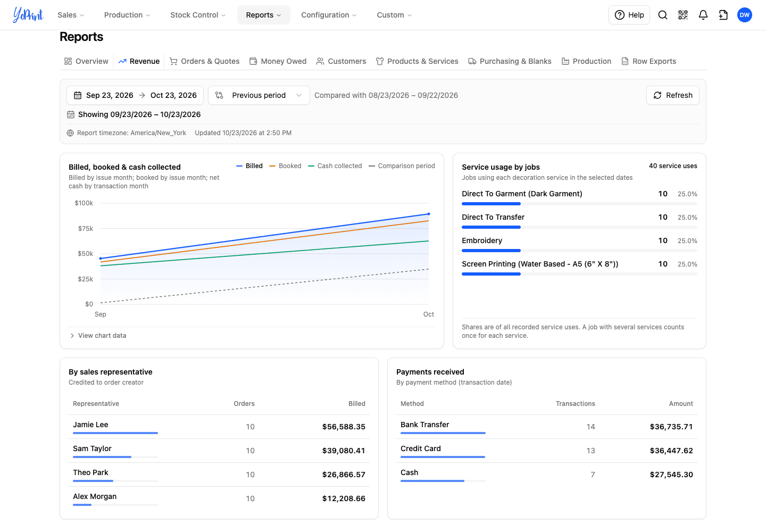Click the Jamie Lee representative row

(219, 427)
